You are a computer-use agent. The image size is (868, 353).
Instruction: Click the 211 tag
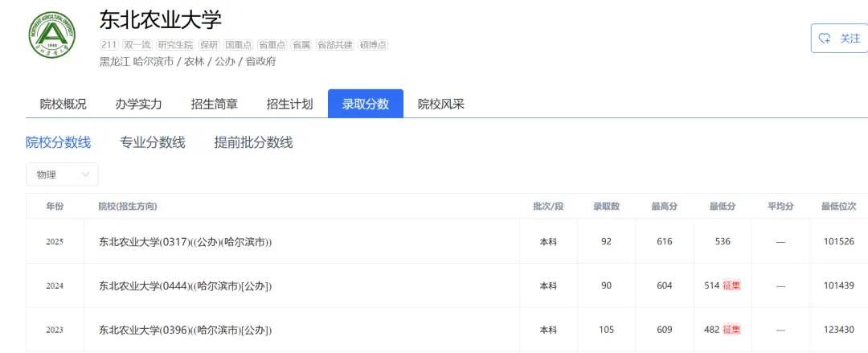click(109, 45)
